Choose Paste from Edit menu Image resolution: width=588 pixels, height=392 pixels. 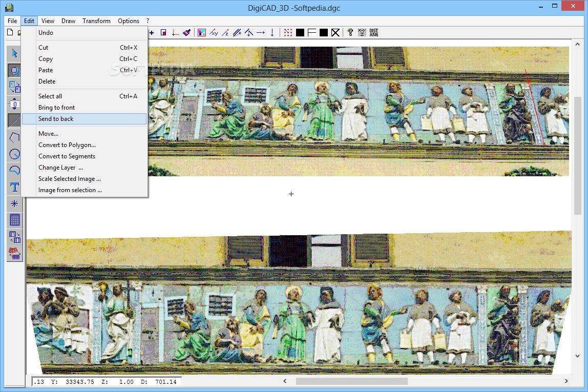pos(85,70)
